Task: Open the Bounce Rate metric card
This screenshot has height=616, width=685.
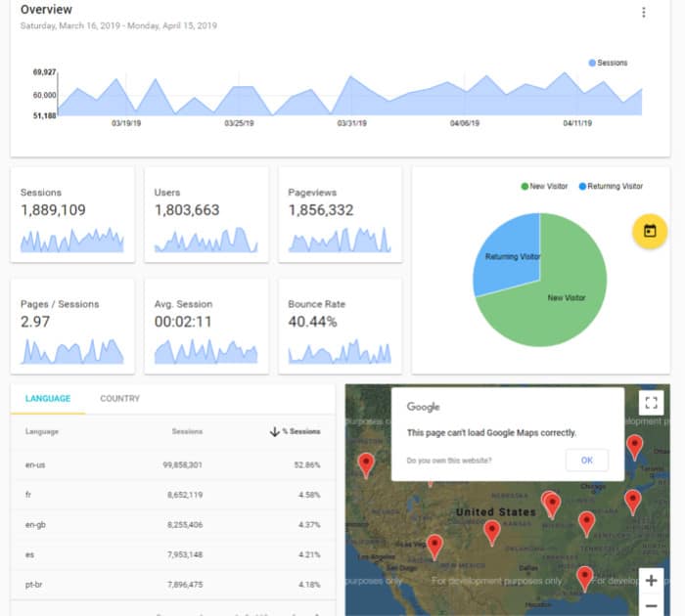Action: (x=340, y=326)
